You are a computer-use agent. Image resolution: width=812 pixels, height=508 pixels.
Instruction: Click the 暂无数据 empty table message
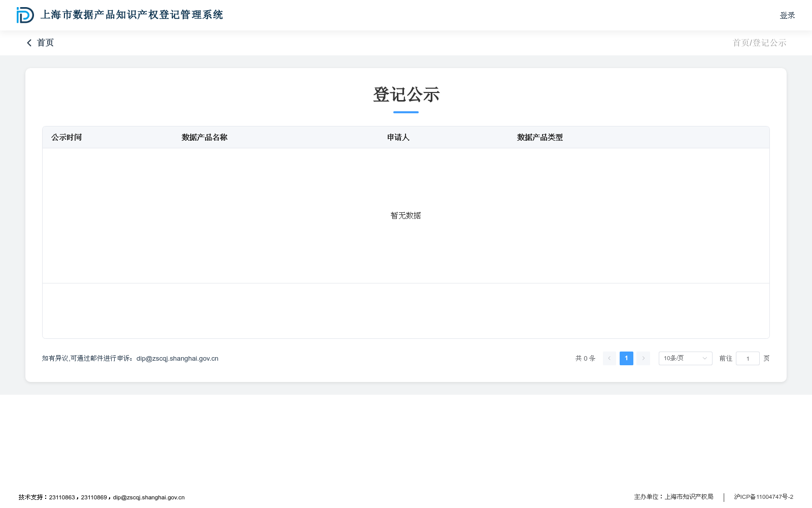pyautogui.click(x=406, y=215)
